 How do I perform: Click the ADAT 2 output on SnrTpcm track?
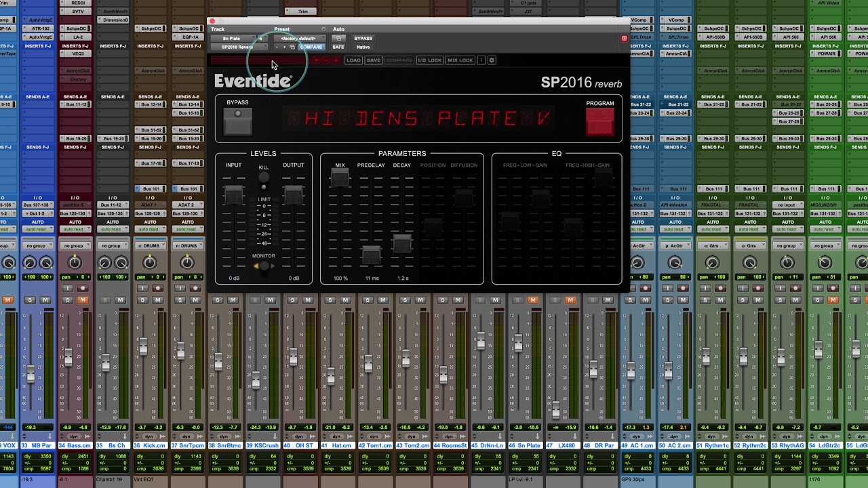tap(187, 205)
